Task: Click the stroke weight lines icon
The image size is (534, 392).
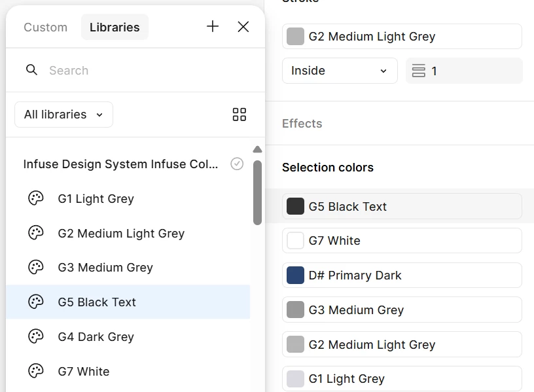Action: (419, 71)
